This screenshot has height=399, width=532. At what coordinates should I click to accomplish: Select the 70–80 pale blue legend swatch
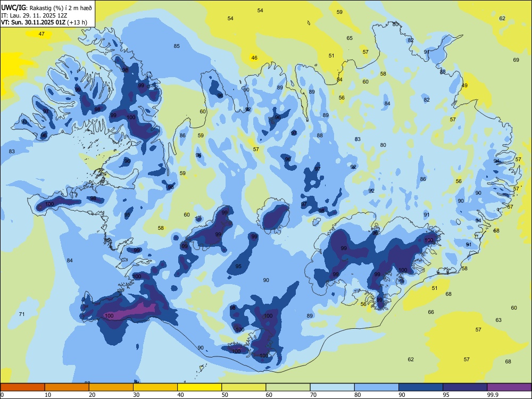point(332,387)
